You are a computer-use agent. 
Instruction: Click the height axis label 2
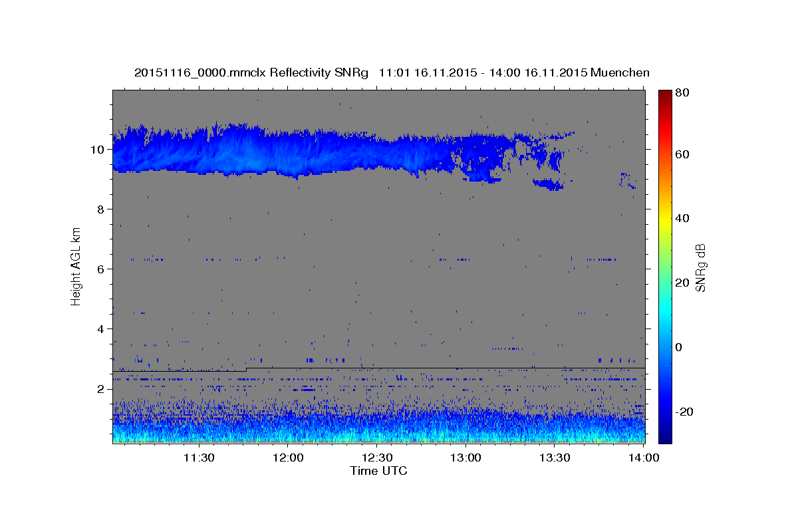coord(100,388)
